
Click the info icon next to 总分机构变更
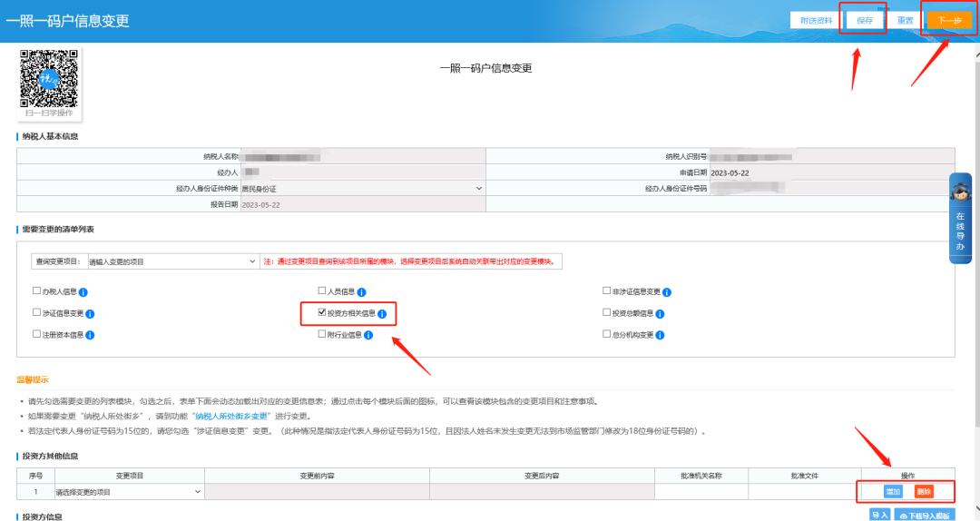[x=660, y=335]
